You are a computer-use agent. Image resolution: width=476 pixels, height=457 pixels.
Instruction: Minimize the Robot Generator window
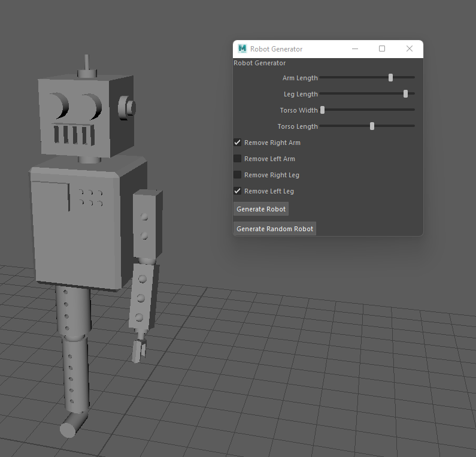point(355,49)
